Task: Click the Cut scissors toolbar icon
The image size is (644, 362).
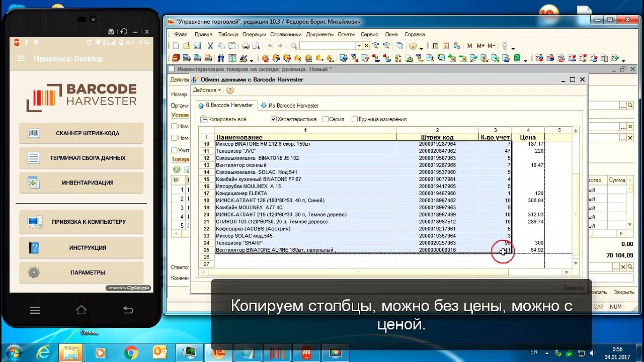Action: (x=210, y=46)
